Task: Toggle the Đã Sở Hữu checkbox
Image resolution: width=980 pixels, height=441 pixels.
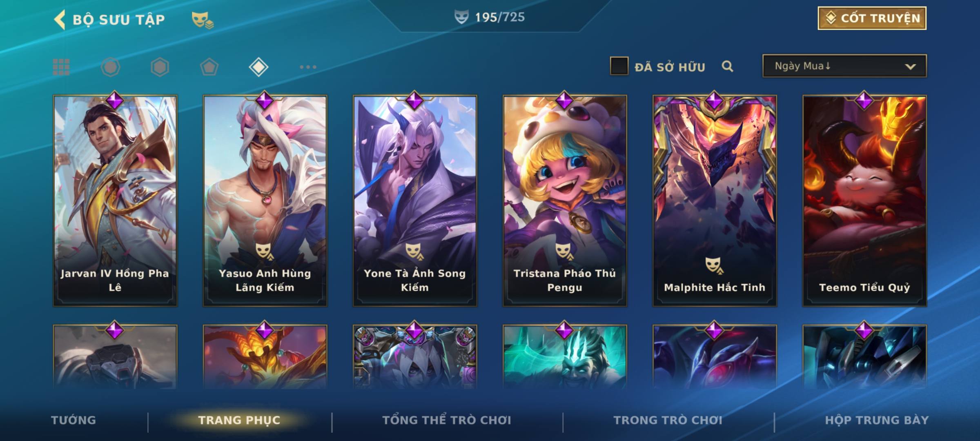Action: pyautogui.click(x=619, y=66)
